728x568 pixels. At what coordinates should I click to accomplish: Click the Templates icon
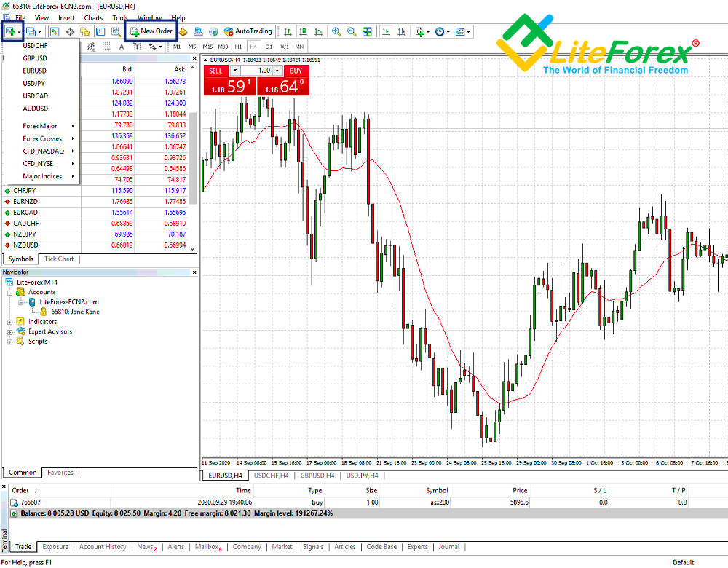[460, 31]
